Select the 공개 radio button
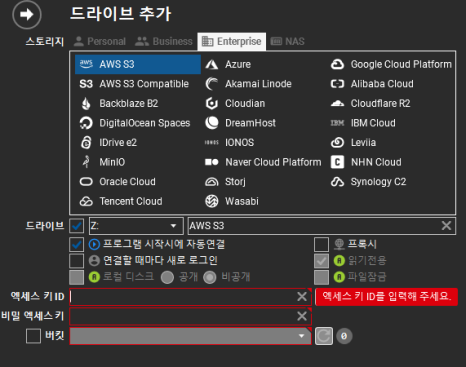Image resolution: width=466 pixels, height=367 pixels. coord(167,277)
